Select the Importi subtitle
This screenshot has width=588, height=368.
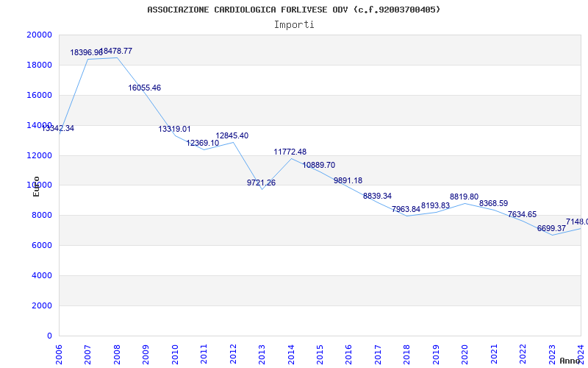294,25
